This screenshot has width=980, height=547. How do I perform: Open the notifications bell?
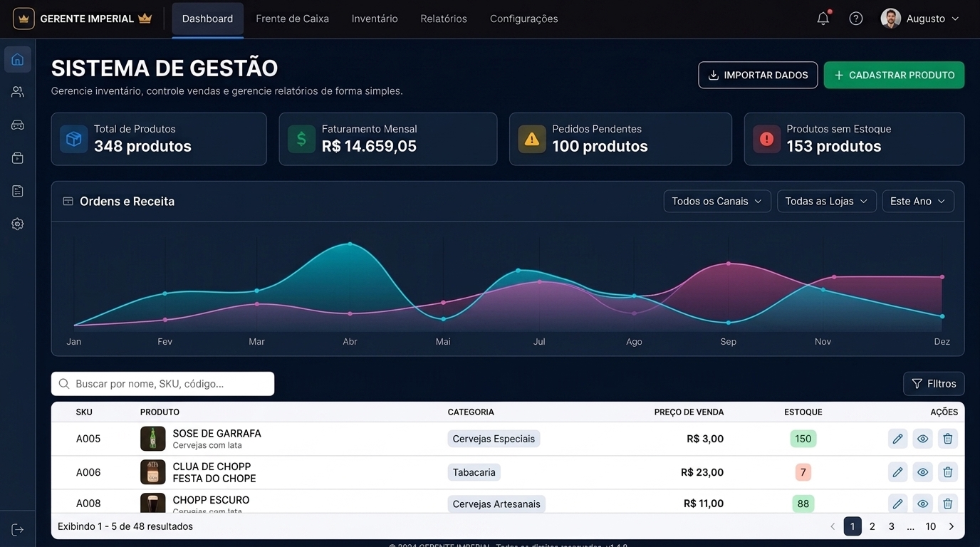click(x=823, y=19)
